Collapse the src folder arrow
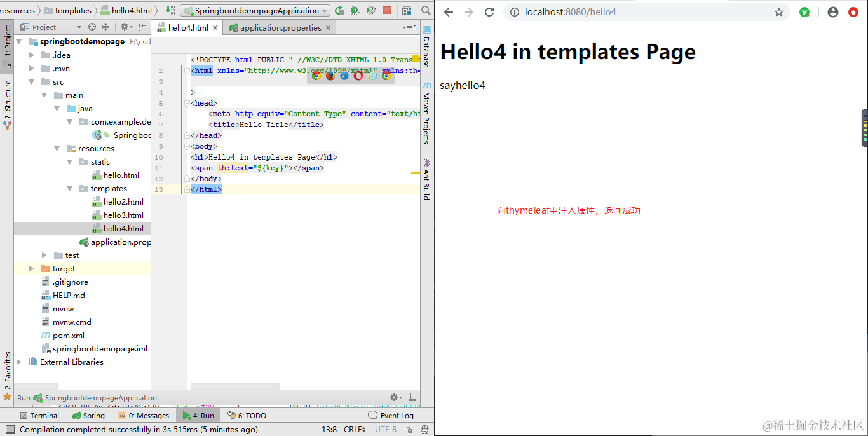This screenshot has height=436, width=868. (x=32, y=82)
